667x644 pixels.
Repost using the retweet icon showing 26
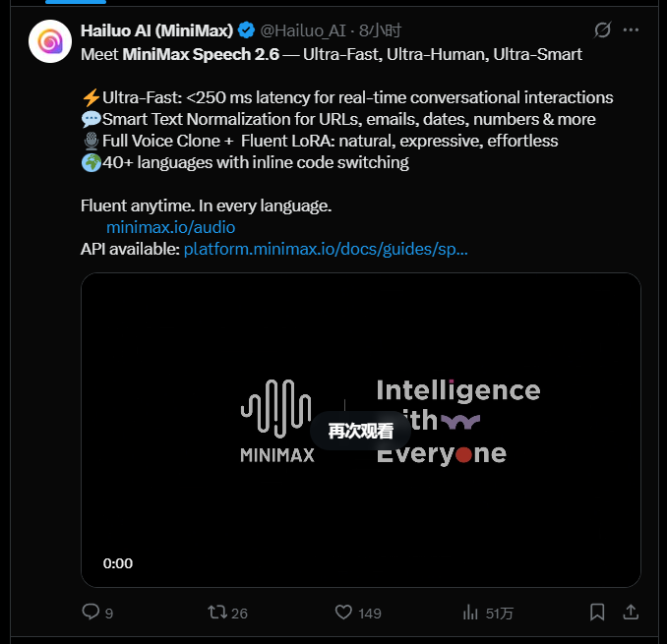(x=217, y=612)
